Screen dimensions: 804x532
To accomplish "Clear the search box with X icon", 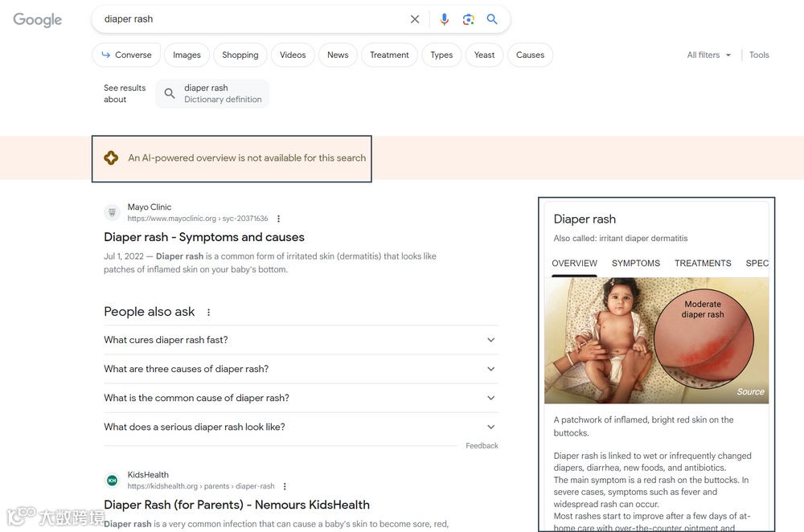I will click(x=415, y=19).
